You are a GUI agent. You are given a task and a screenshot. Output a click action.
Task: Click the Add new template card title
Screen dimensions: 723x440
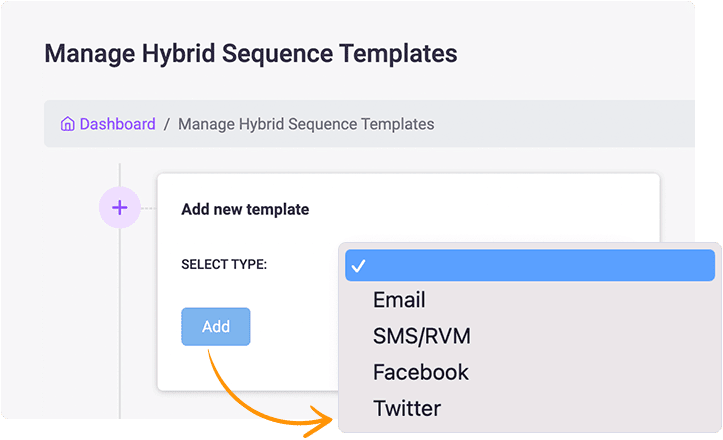click(x=245, y=210)
